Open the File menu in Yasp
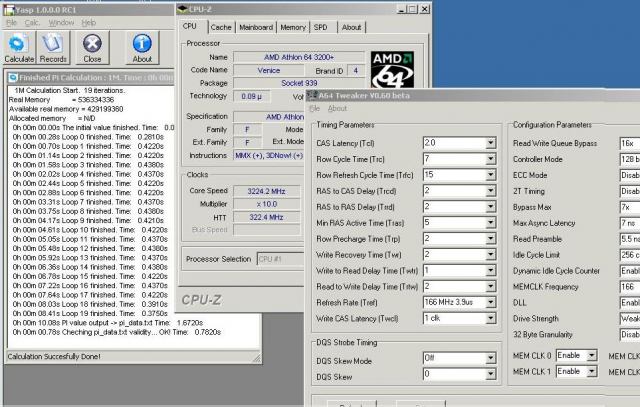 (x=11, y=22)
